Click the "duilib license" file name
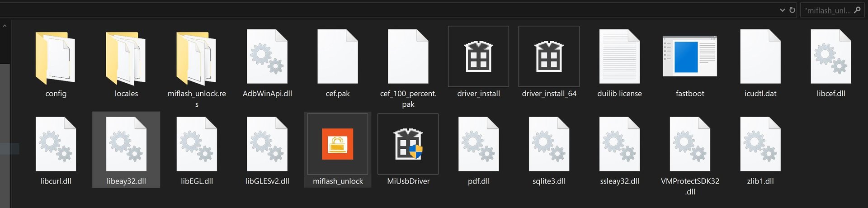The width and height of the screenshot is (868, 208). (x=619, y=94)
